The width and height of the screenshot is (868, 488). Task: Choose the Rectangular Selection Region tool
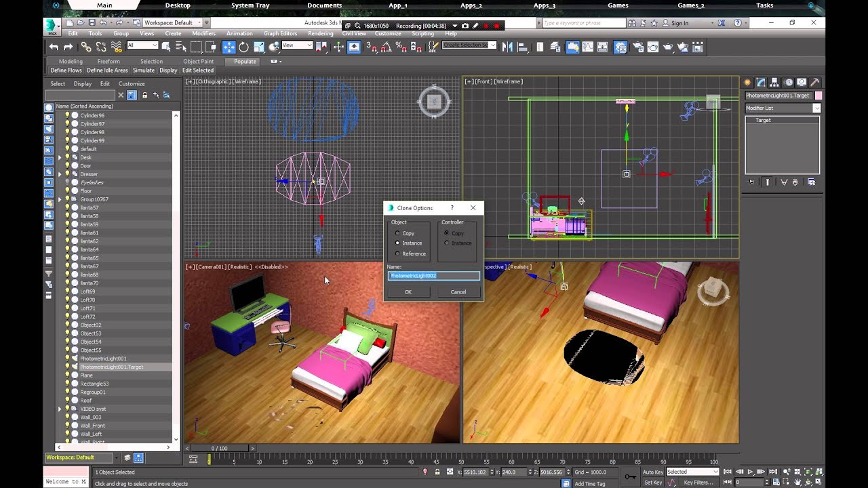[196, 47]
